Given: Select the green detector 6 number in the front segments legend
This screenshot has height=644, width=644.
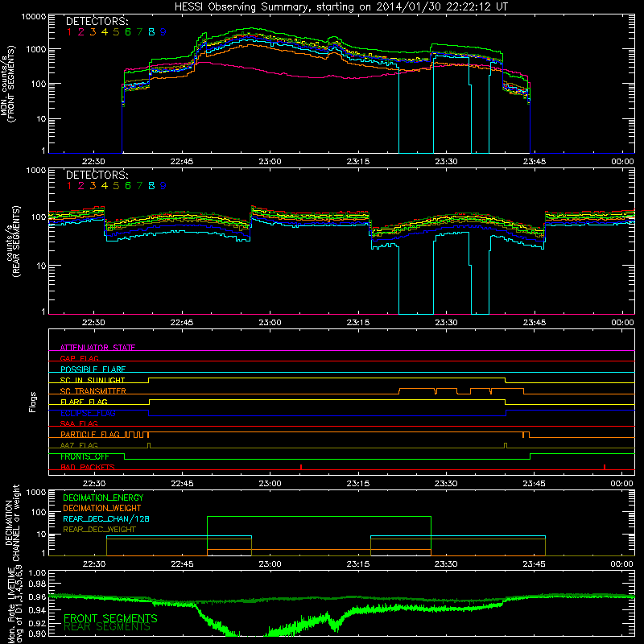Looking at the screenshot, I should click(x=128, y=32).
